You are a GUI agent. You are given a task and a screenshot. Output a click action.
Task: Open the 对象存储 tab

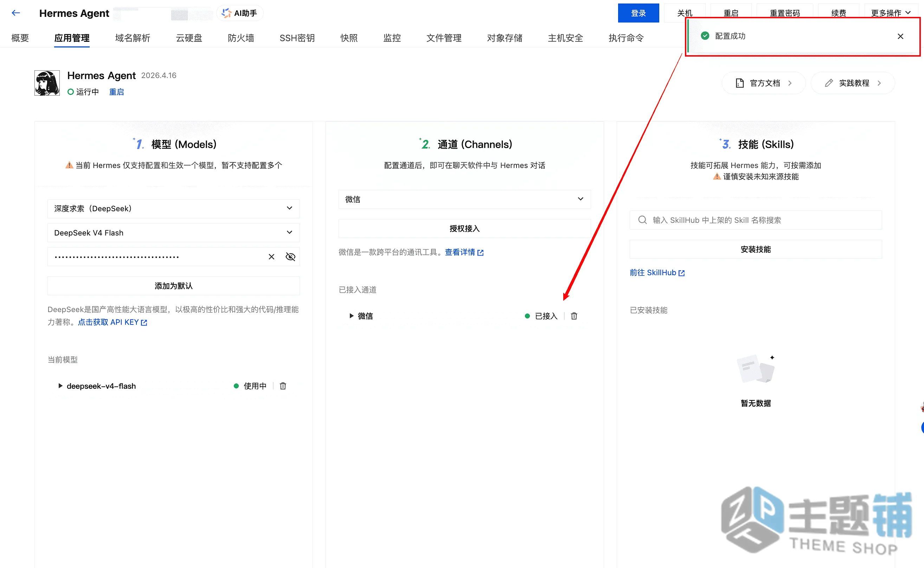pos(505,38)
